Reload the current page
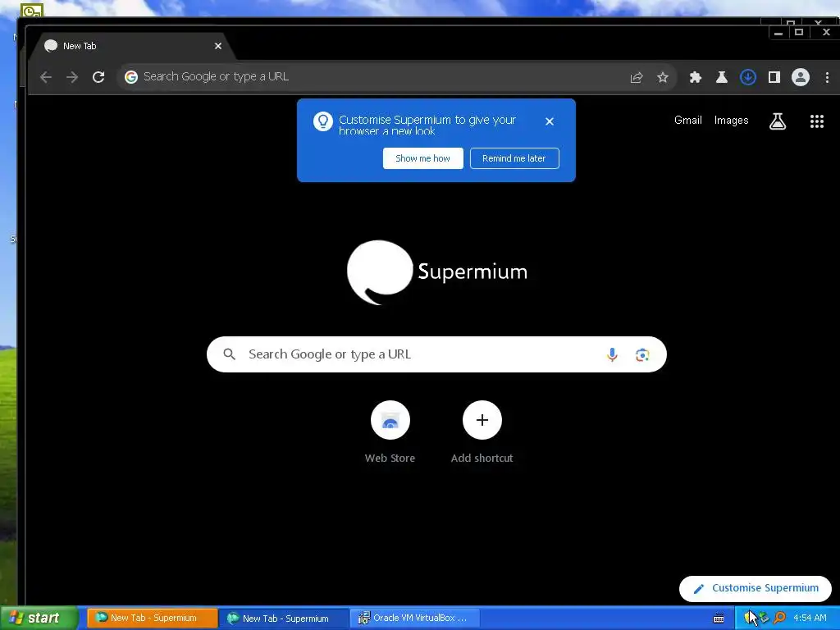Viewport: 840px width, 630px height. [x=98, y=77]
